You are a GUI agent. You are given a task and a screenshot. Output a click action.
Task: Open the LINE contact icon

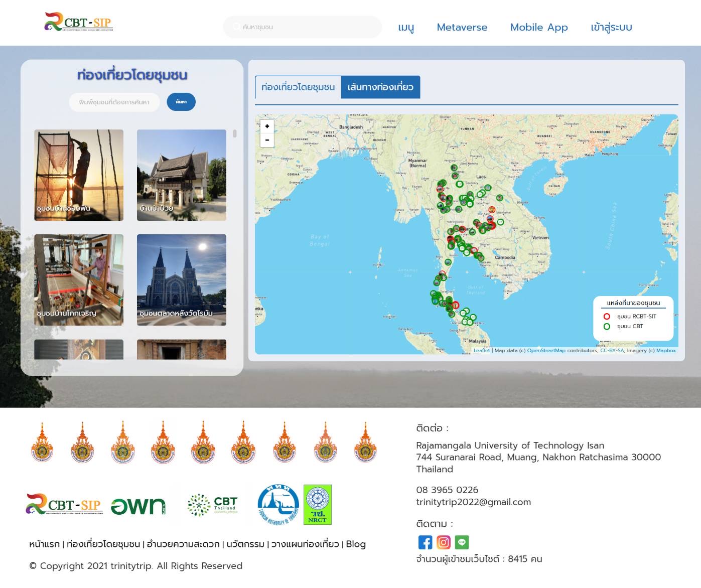[x=462, y=542]
